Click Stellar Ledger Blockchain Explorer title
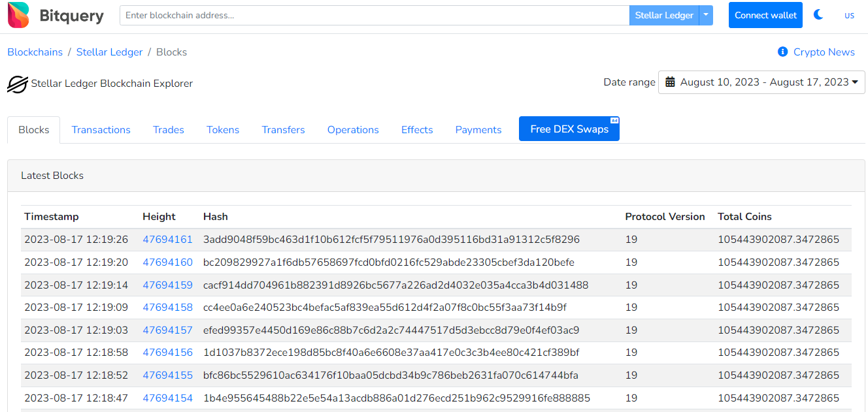 click(112, 84)
